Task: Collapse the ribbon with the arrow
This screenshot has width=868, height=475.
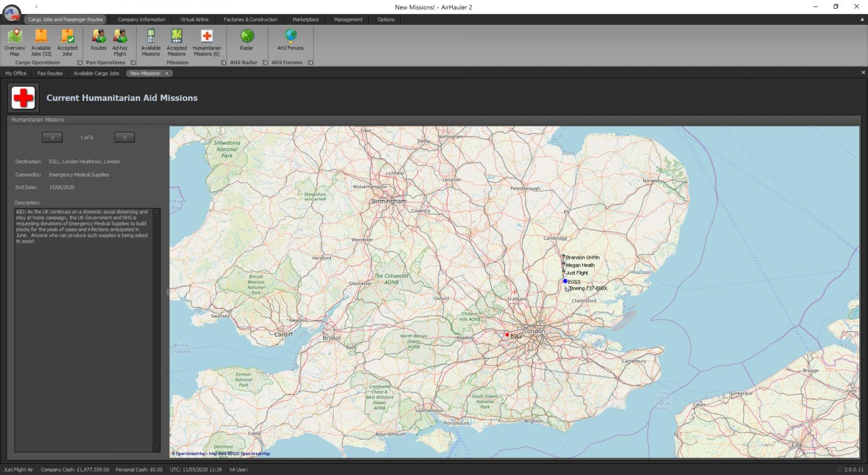Action: [x=862, y=20]
